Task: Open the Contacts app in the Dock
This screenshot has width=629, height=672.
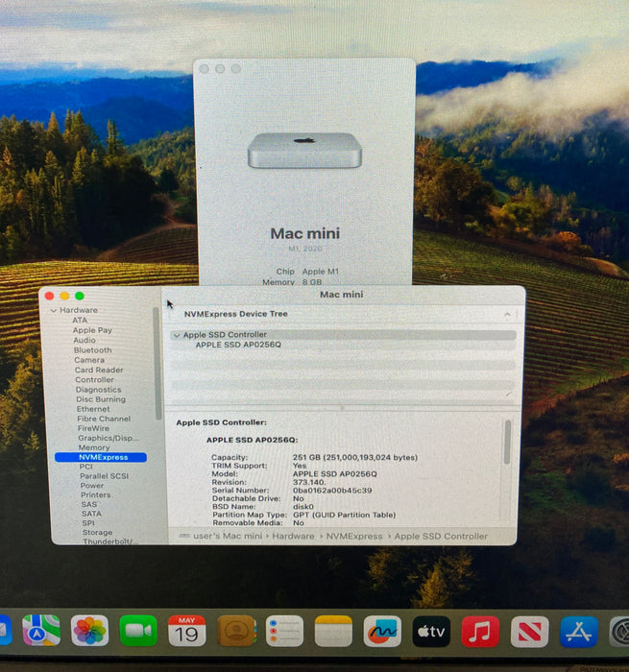Action: pyautogui.click(x=235, y=631)
